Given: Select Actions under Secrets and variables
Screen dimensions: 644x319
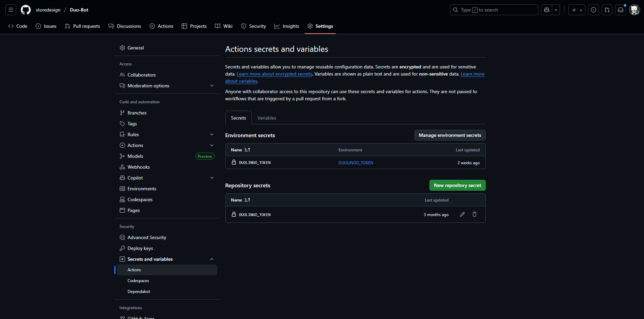Looking at the screenshot, I should 167,270.
